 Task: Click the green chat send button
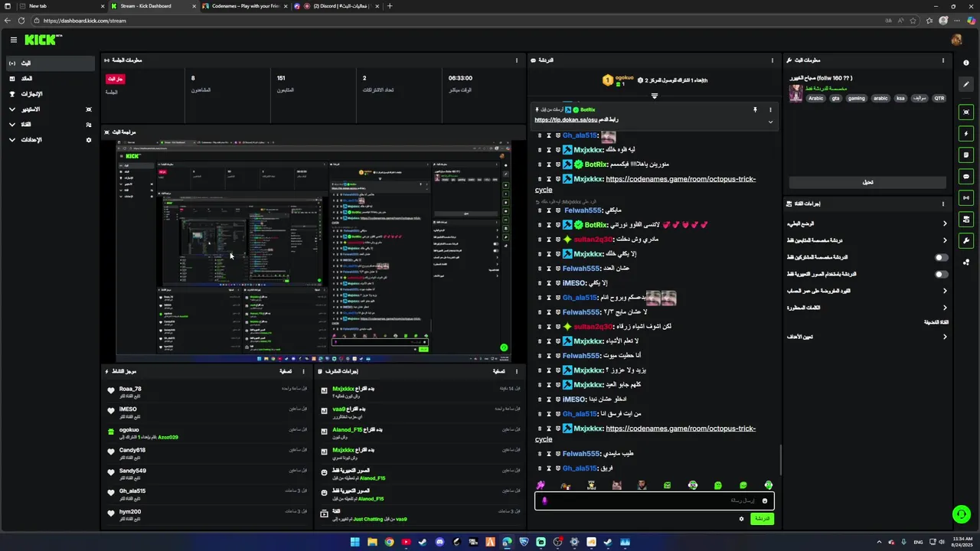coord(762,519)
